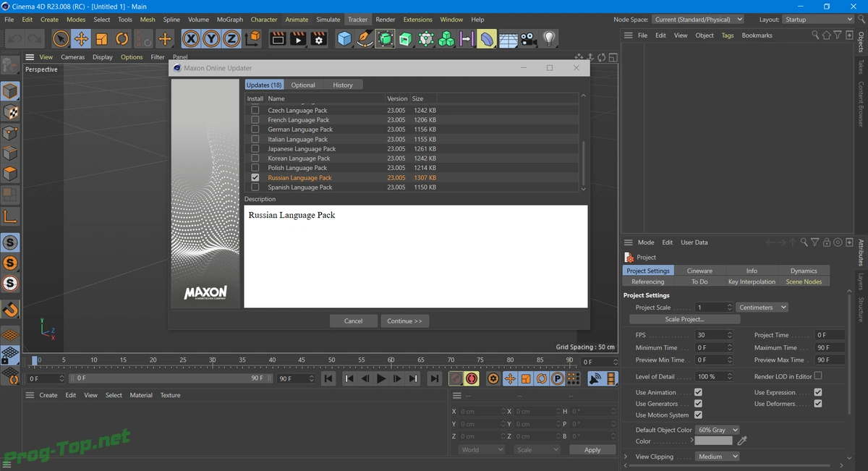
Task: Open Default Object Color dropdown
Action: [718, 430]
